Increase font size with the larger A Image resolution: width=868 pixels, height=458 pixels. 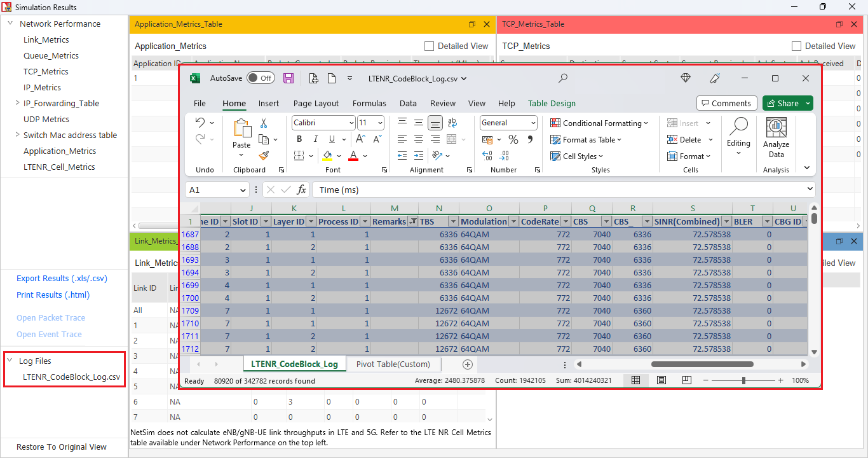pos(360,139)
